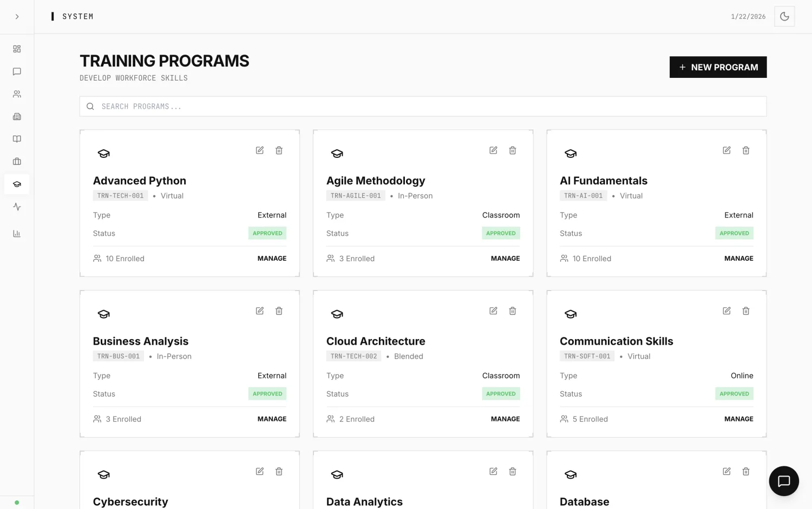Screen dimensions: 812x509
Task: Delete the Database program
Action: click(746, 472)
